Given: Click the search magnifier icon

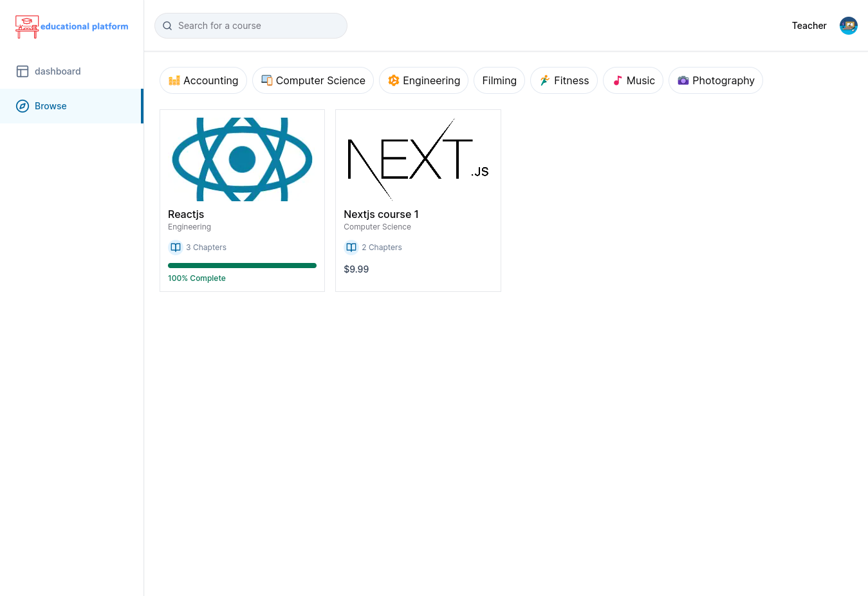Looking at the screenshot, I should point(167,26).
